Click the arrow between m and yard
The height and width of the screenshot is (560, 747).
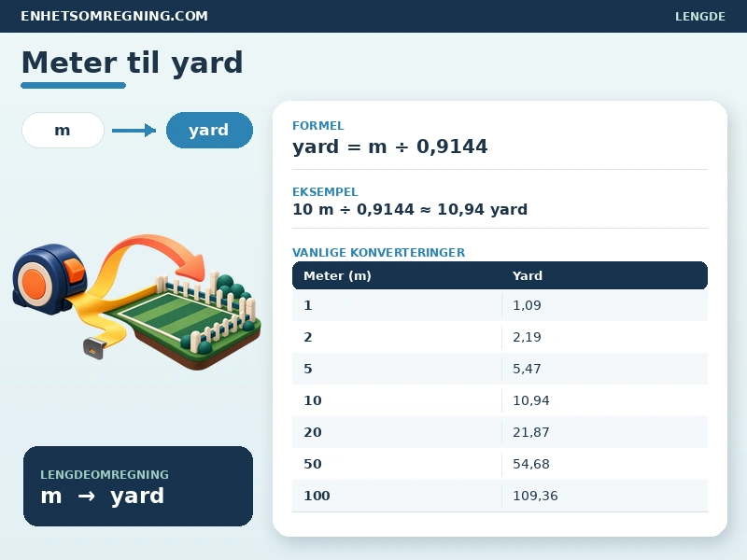(x=134, y=130)
